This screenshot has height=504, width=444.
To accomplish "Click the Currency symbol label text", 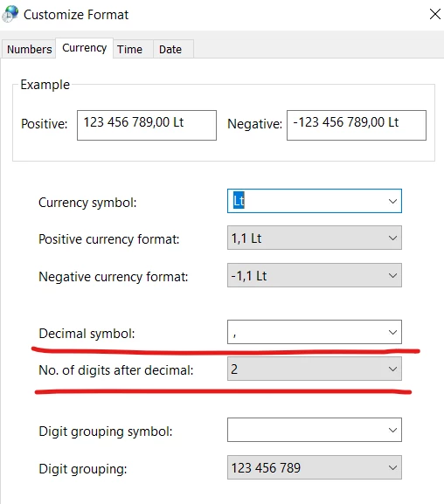I will pos(87,203).
